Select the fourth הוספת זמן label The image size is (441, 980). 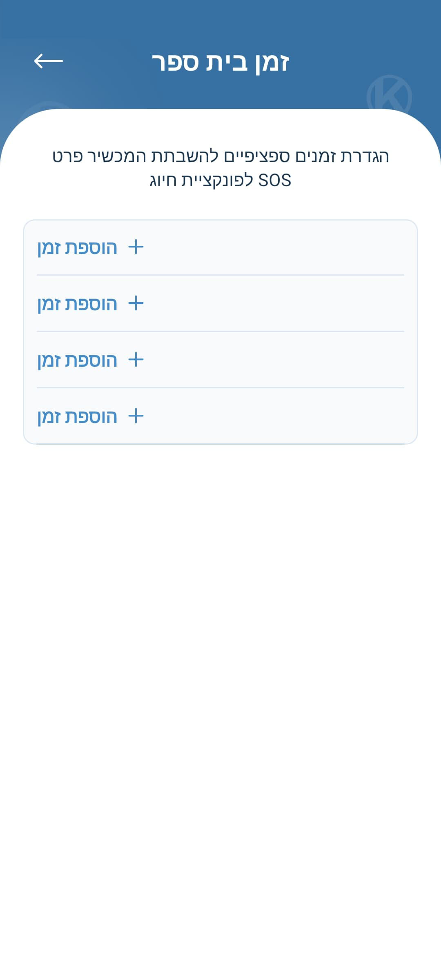77,417
